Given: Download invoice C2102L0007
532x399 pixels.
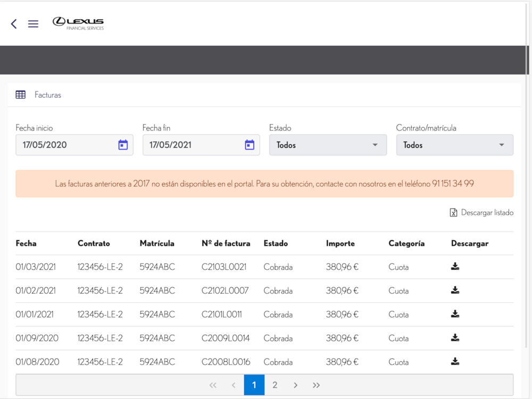Looking at the screenshot, I should [455, 290].
